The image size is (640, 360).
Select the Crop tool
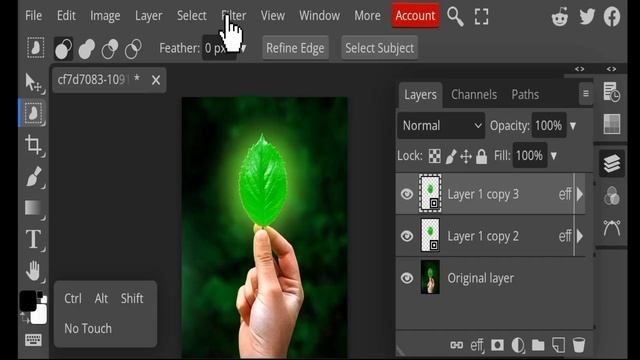pos(33,144)
